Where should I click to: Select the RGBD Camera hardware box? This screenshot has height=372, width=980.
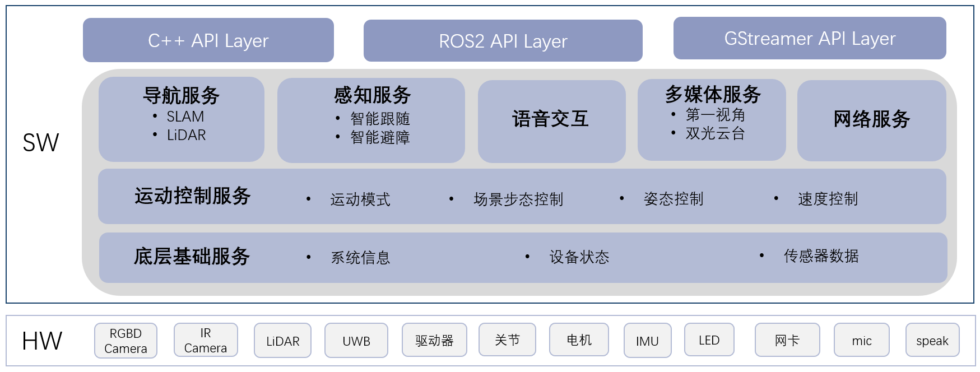pyautogui.click(x=126, y=341)
